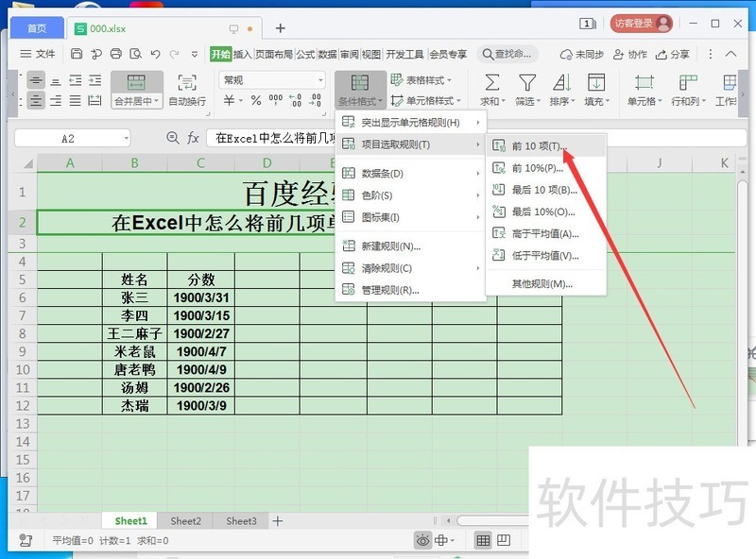
Task: Select Bottom 10 Items (最后 10 项)
Action: click(546, 190)
